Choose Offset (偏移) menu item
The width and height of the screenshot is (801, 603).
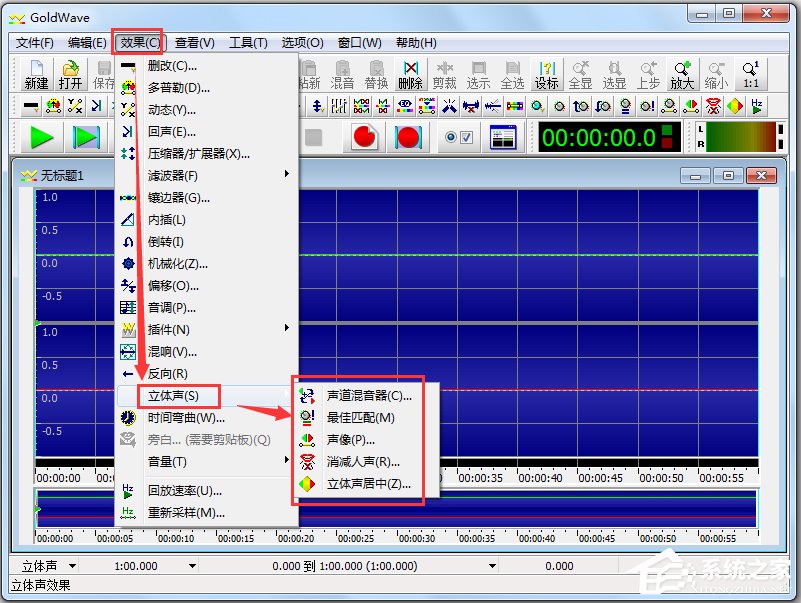point(206,285)
